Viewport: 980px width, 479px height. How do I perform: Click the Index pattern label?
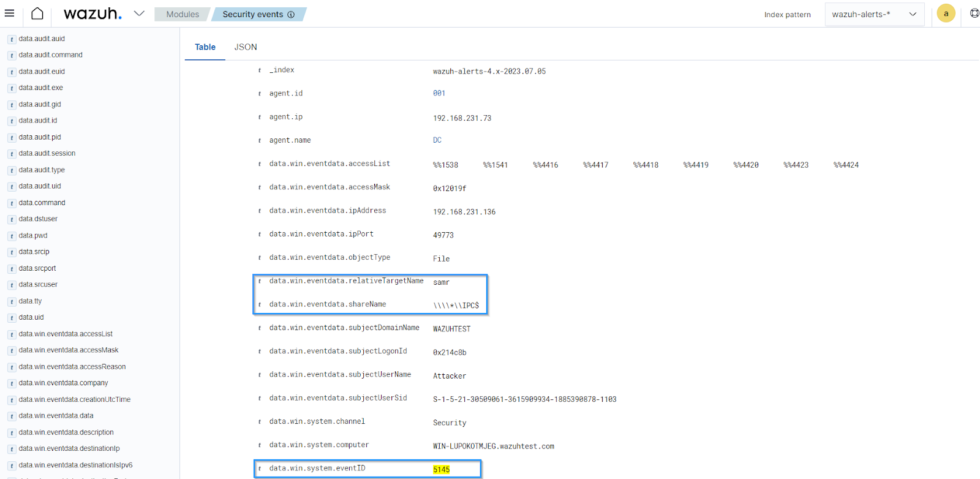click(x=787, y=15)
